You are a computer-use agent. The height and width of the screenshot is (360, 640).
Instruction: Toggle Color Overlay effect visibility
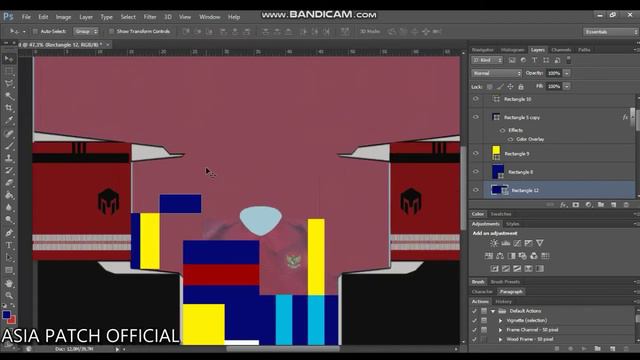pyautogui.click(x=510, y=139)
